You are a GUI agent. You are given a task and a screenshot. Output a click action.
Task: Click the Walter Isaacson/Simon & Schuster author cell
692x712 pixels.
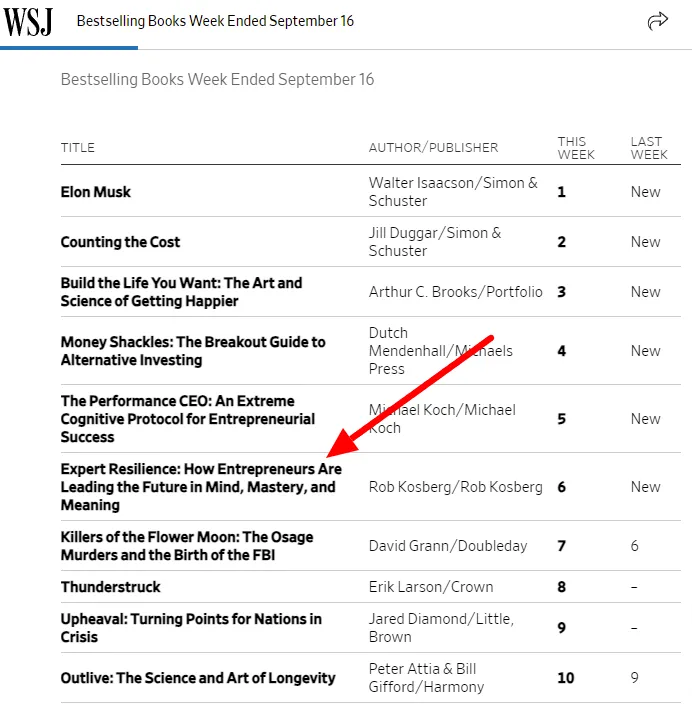click(x=453, y=192)
